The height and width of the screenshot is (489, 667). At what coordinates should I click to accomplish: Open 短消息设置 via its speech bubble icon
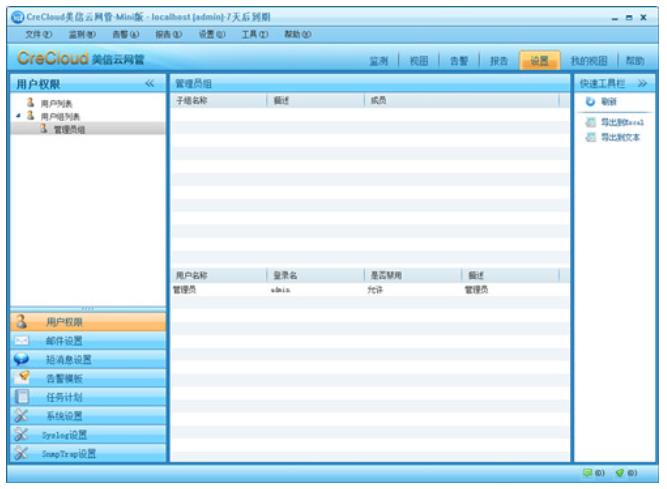point(21,359)
